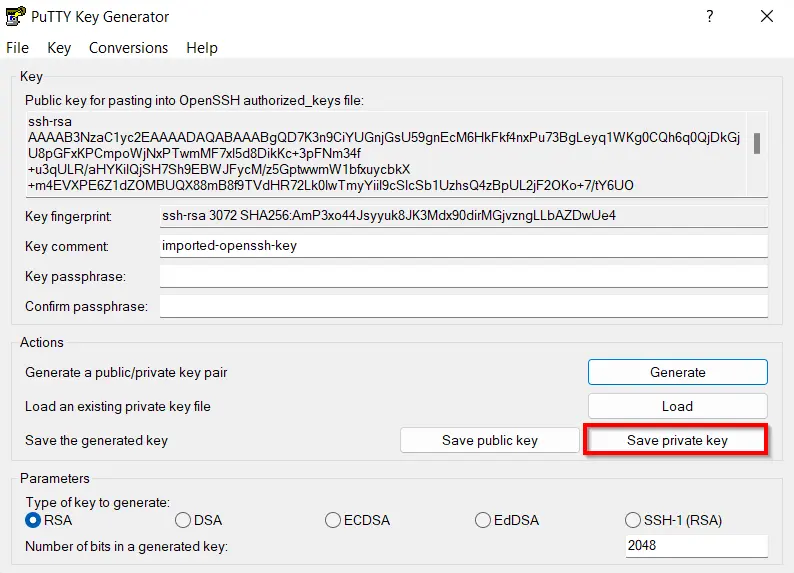Click the 'Actions' group heading

(x=42, y=342)
